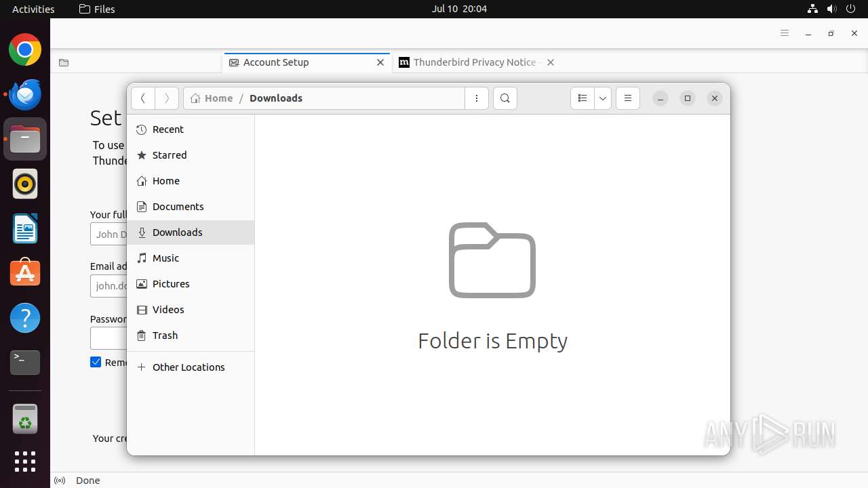
Task: Open LibreOffice Writer from the dock
Action: 25,228
